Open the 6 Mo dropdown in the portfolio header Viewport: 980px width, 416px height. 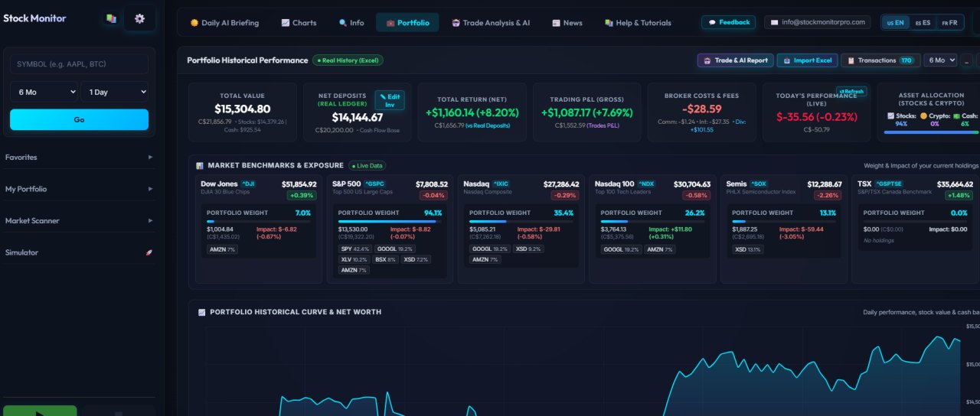[940, 60]
